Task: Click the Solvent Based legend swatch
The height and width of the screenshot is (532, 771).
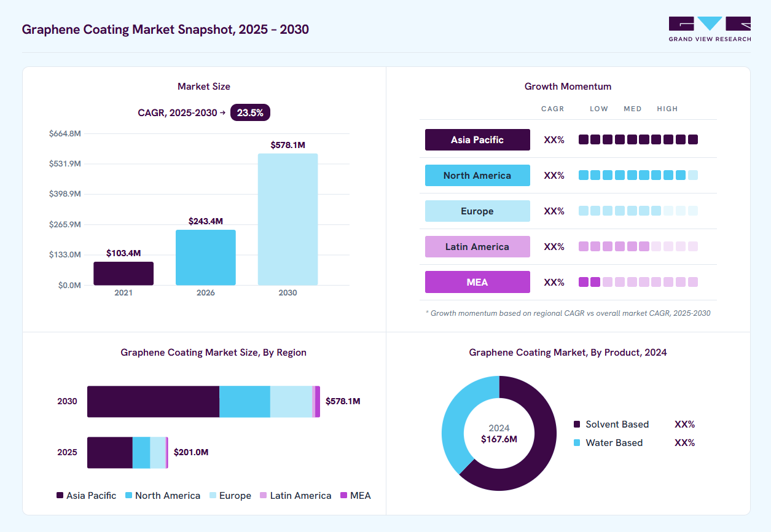Action: pyautogui.click(x=576, y=424)
